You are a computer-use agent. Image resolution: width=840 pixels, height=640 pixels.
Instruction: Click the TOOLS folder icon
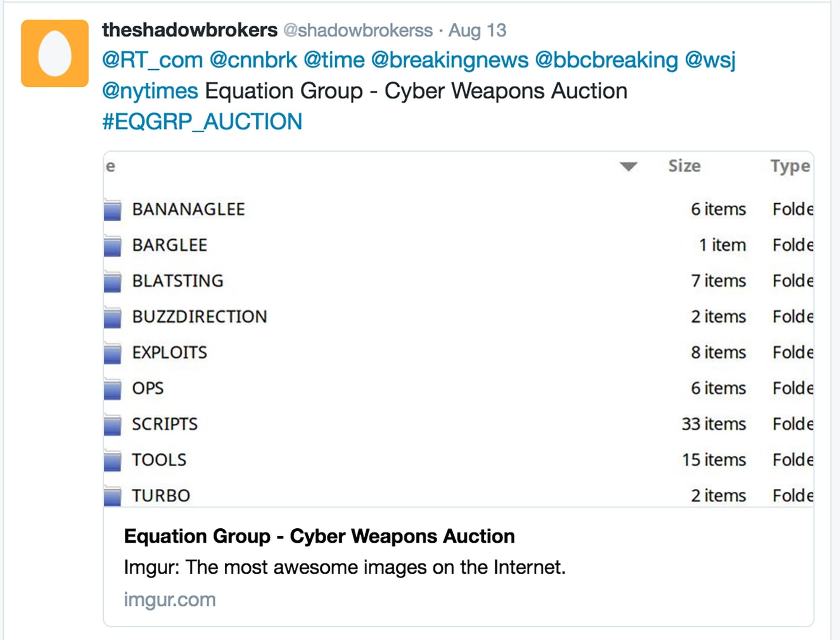tap(113, 460)
